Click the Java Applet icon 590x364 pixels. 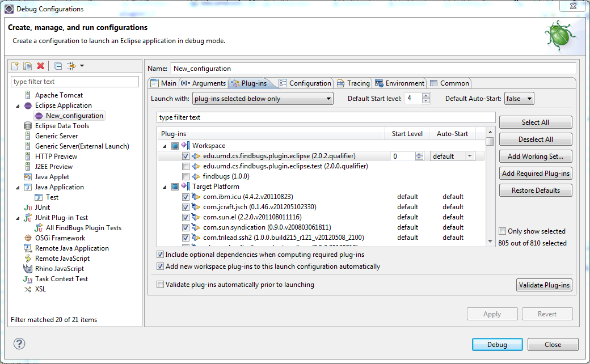28,177
